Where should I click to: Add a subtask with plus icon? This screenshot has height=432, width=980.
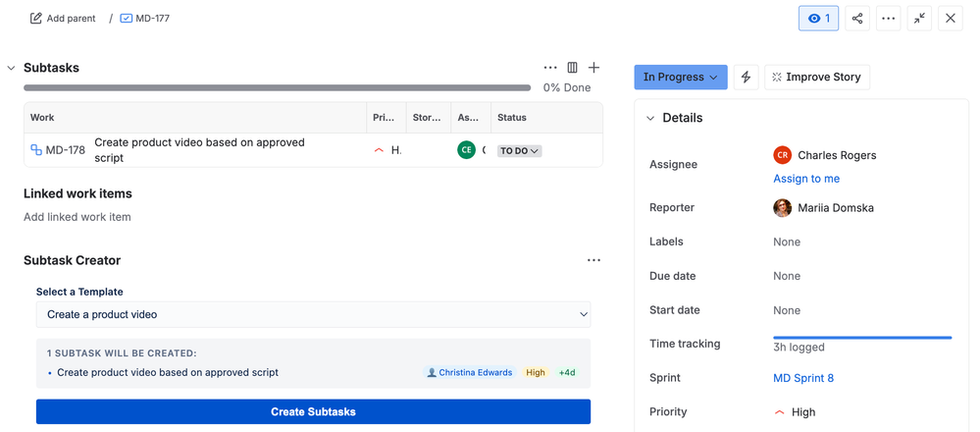593,68
